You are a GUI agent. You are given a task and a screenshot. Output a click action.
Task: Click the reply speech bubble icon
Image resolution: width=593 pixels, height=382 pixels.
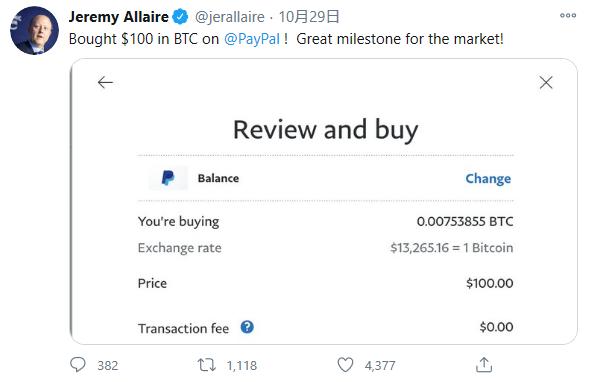pos(78,365)
